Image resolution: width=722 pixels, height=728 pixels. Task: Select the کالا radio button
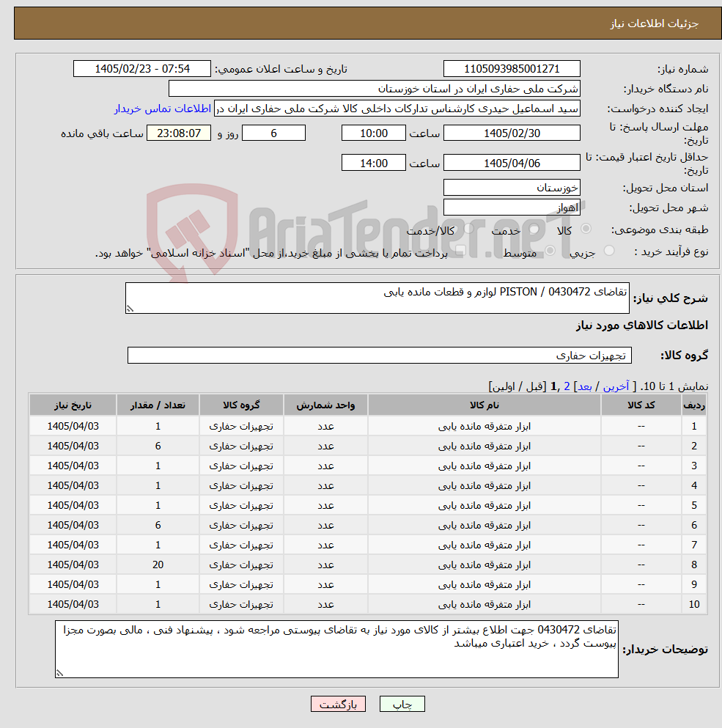pyautogui.click(x=586, y=229)
